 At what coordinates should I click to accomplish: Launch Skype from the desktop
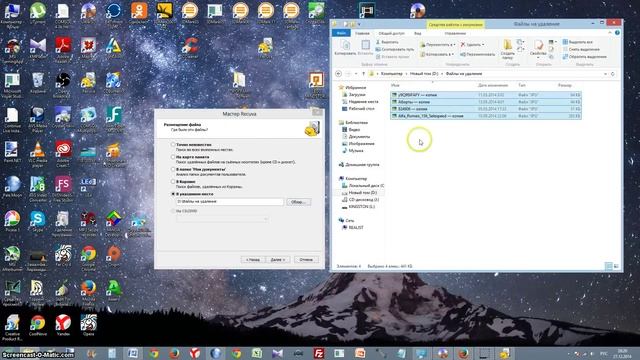[38, 221]
